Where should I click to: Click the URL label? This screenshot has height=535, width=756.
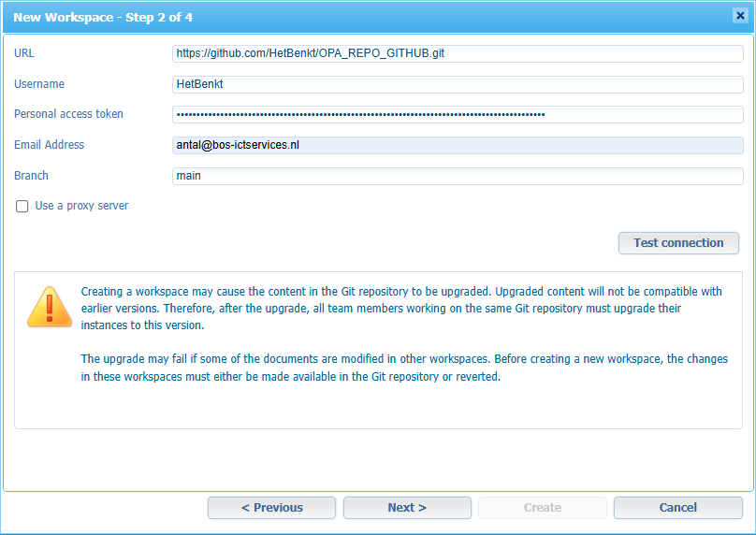(x=24, y=53)
